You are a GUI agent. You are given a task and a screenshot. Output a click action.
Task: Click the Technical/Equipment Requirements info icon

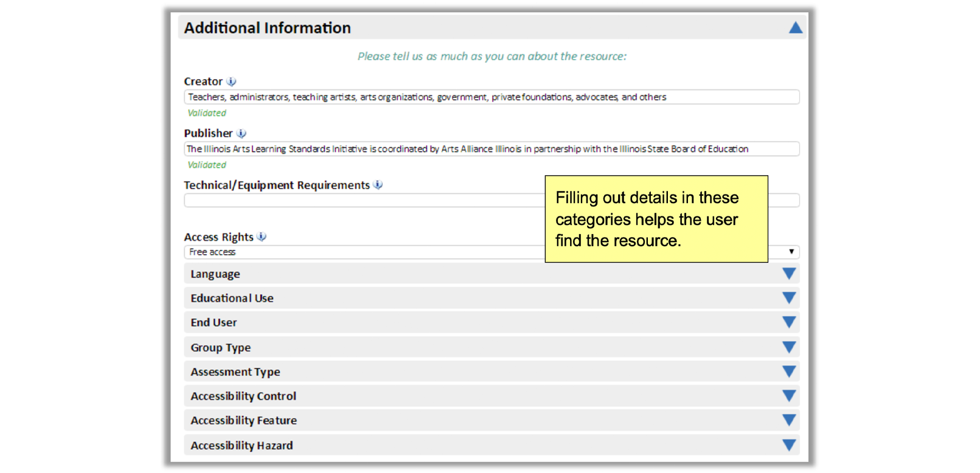[378, 185]
